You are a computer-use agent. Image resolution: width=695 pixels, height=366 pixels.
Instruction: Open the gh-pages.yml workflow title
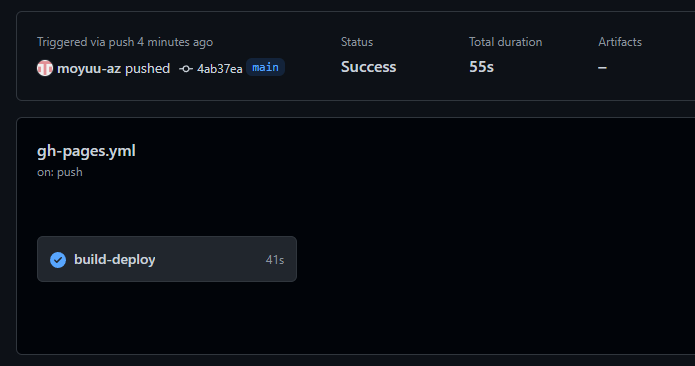(x=86, y=151)
